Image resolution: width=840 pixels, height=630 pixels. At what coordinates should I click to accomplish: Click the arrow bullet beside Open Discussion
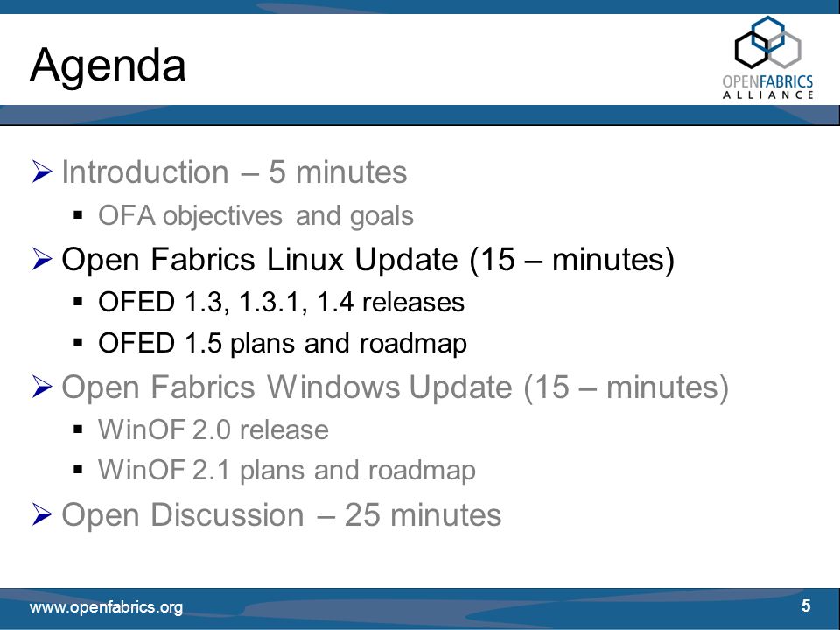[42, 514]
